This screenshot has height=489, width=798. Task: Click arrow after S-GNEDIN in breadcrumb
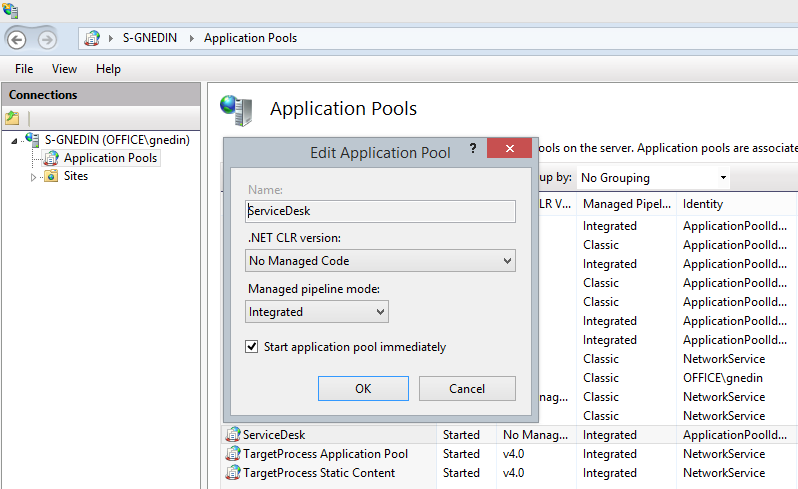click(191, 39)
